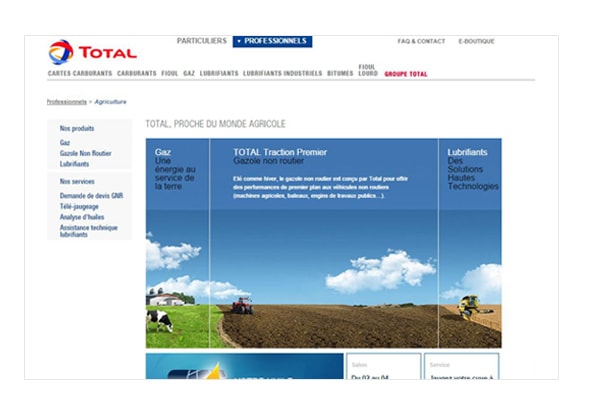Open the Salon info box
Image resolution: width=600 pixels, height=400 pixels.
tap(383, 366)
